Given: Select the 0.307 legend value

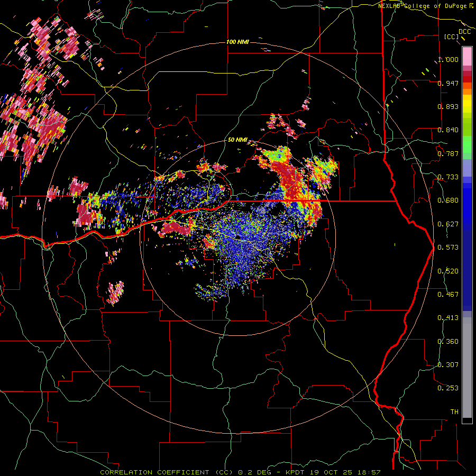Looking at the screenshot, I should (x=448, y=365).
